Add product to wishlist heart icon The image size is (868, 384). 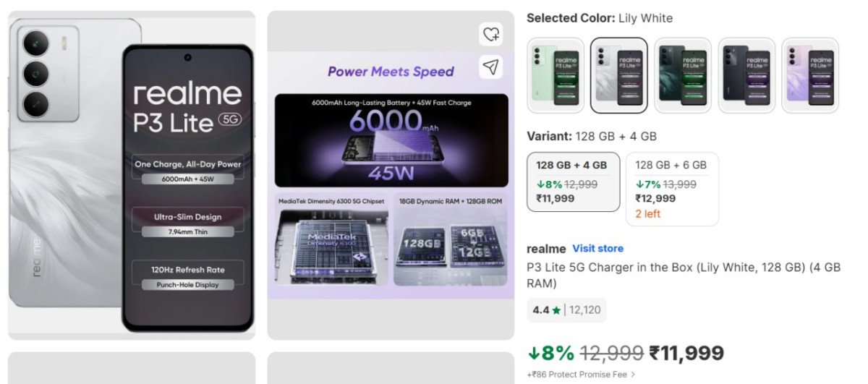[491, 34]
